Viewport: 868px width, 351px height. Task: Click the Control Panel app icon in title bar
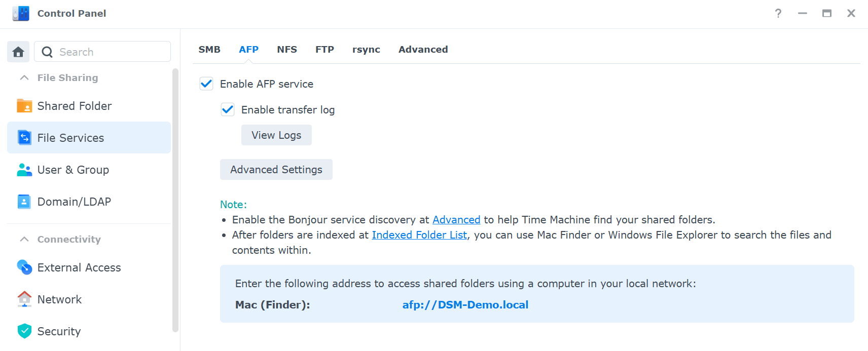[21, 13]
